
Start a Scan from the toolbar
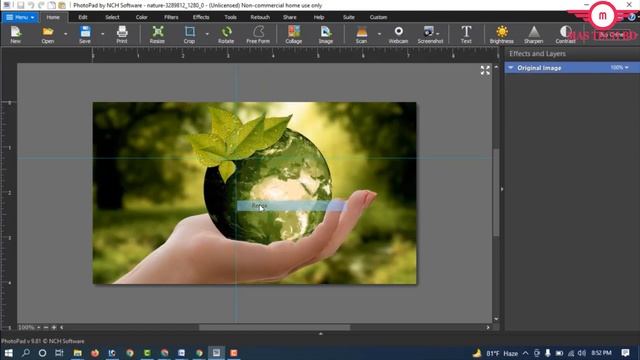point(361,34)
